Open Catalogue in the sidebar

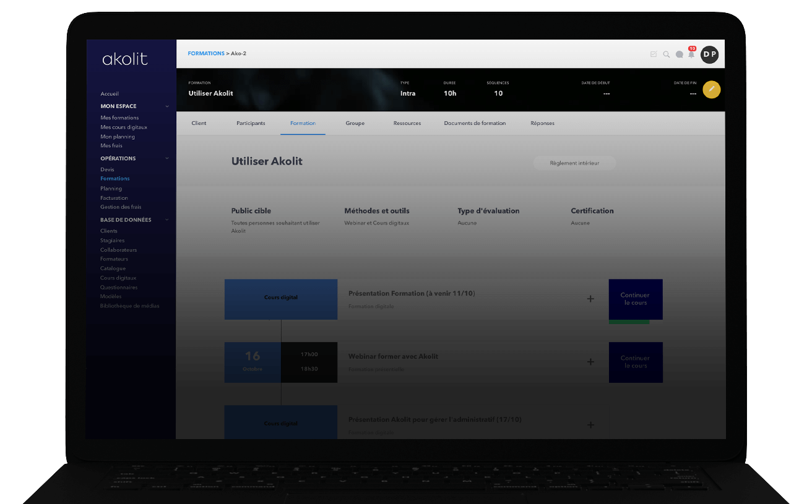pos(113,268)
